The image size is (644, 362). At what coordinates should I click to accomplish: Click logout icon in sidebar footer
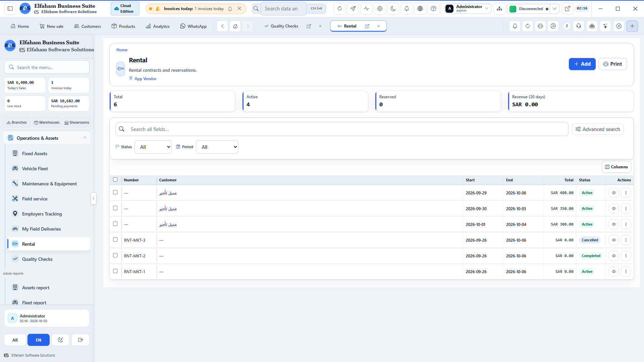click(80, 340)
